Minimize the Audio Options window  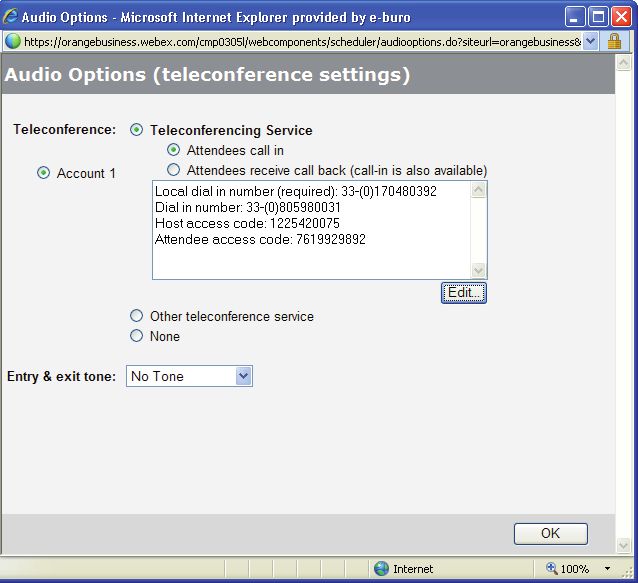(x=575, y=17)
